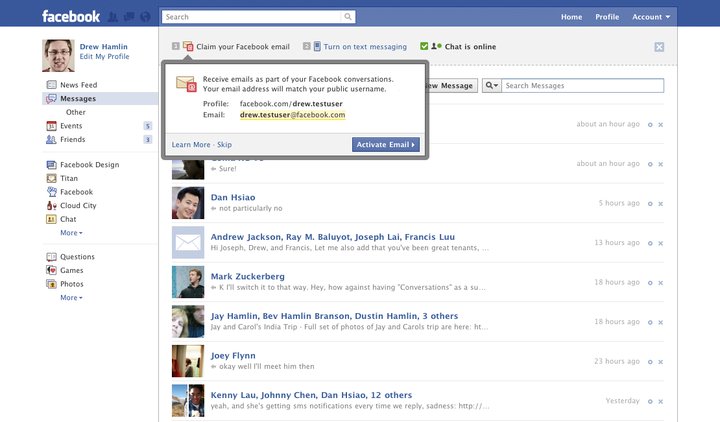
Task: Open the Games app in sidebar
Action: tap(71, 270)
